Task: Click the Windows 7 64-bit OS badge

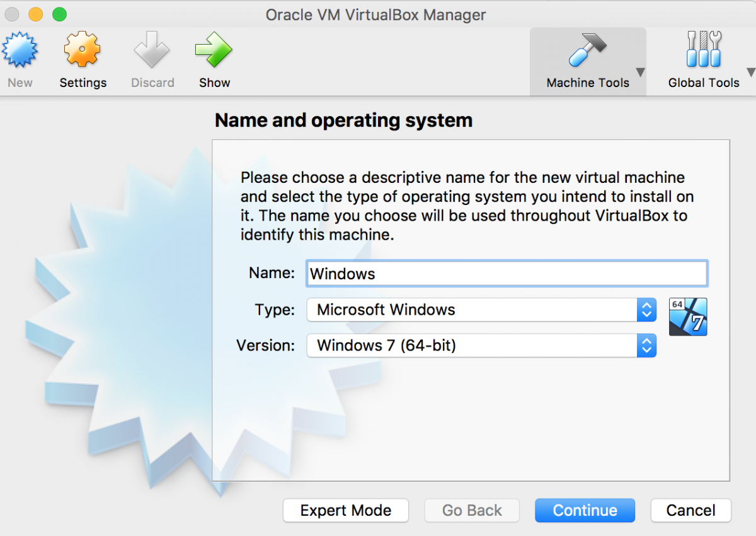Action: (688, 317)
